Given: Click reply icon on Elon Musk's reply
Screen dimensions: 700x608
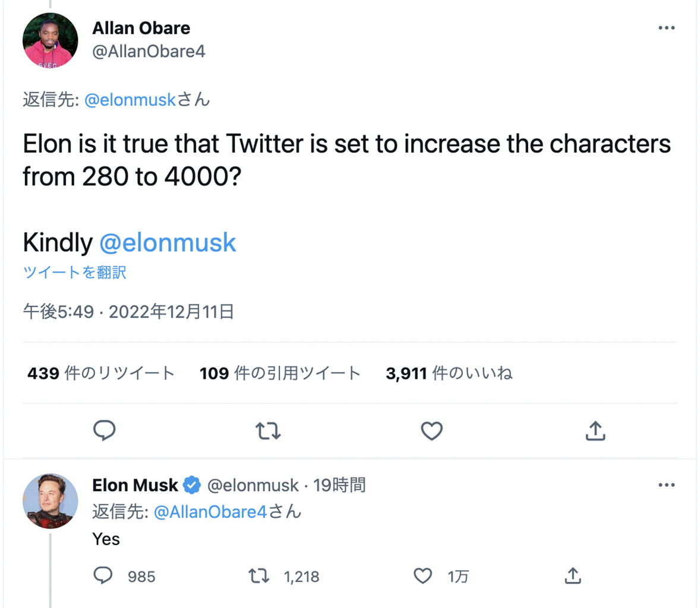Looking at the screenshot, I should (103, 575).
